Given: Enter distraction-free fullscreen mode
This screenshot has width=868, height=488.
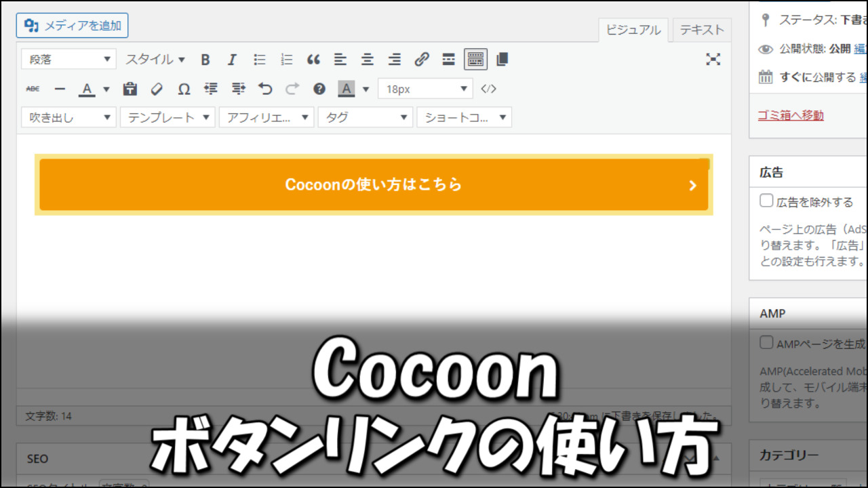Looking at the screenshot, I should coord(713,60).
